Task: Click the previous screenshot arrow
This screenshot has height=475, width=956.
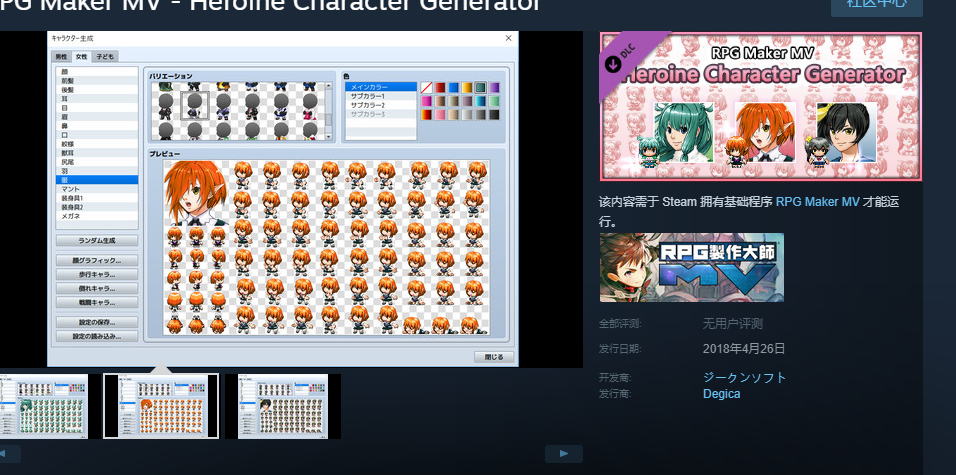Action: point(9,454)
